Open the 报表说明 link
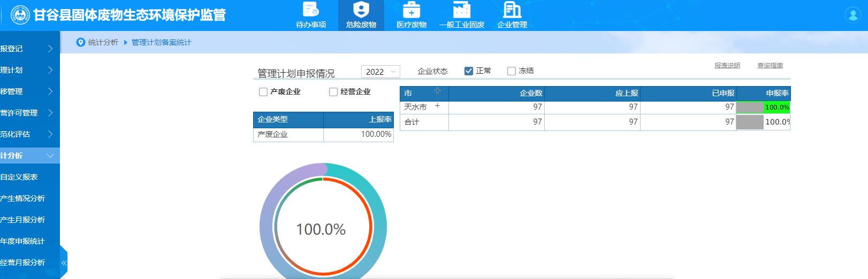The width and height of the screenshot is (868, 279). pyautogui.click(x=727, y=65)
